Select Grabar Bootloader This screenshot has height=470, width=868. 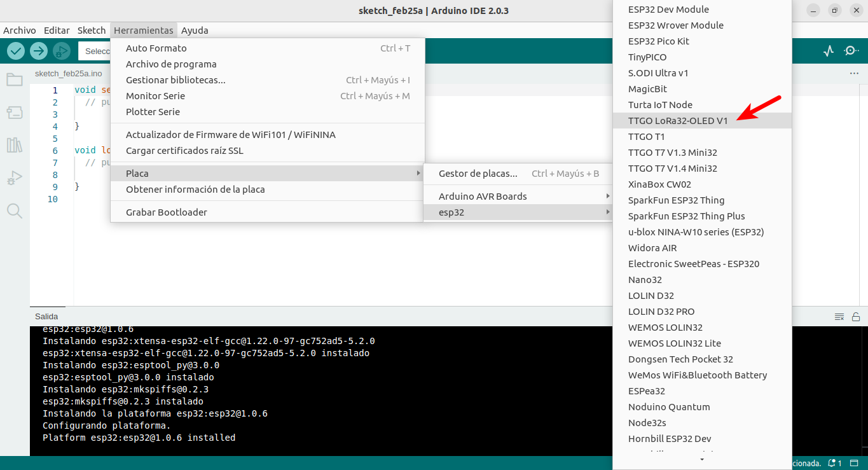pos(267,212)
